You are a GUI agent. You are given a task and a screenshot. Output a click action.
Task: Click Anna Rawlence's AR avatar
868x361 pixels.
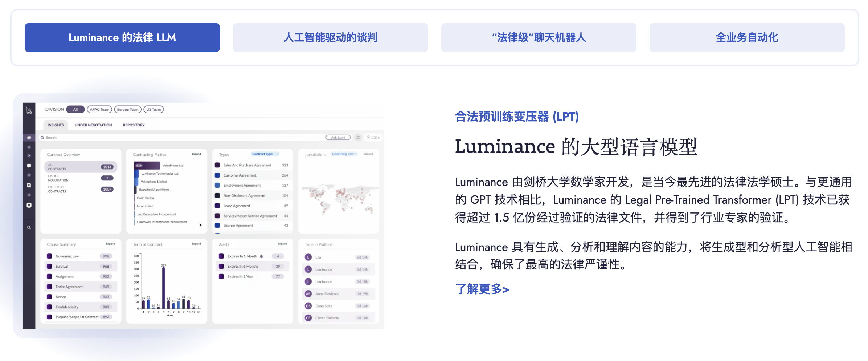click(x=308, y=294)
